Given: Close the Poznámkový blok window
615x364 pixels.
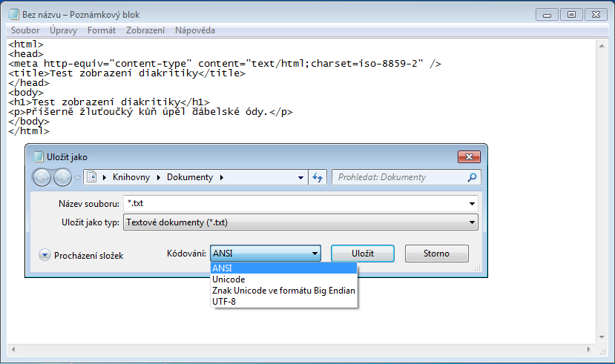Looking at the screenshot, I should pos(596,15).
